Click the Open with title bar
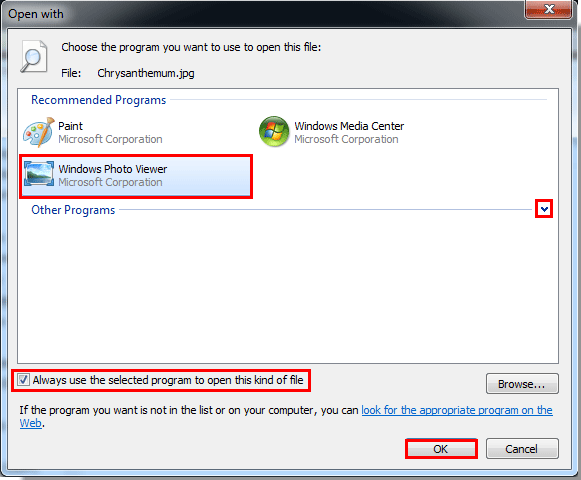 click(x=259, y=14)
